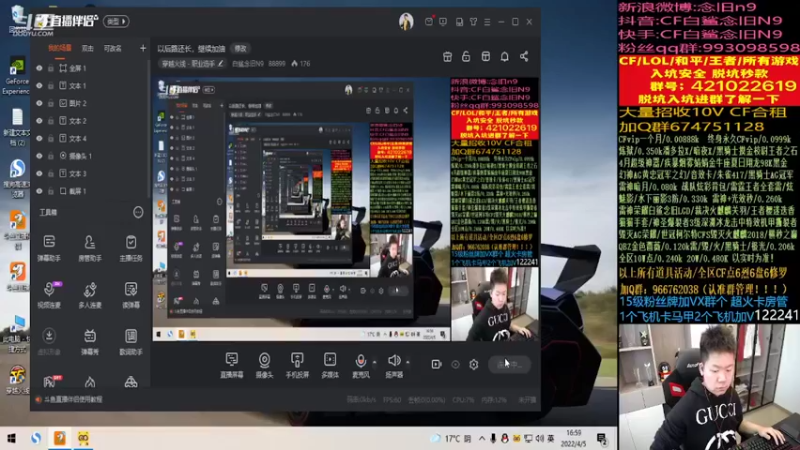Open the settings gear near the broadcast button
Screen dimensions: 800x450
(x=473, y=364)
